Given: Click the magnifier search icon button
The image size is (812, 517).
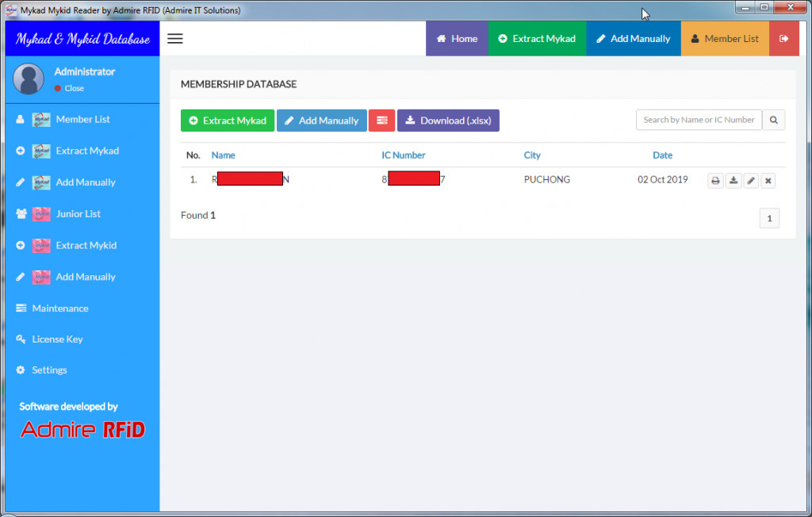Looking at the screenshot, I should pos(773,120).
